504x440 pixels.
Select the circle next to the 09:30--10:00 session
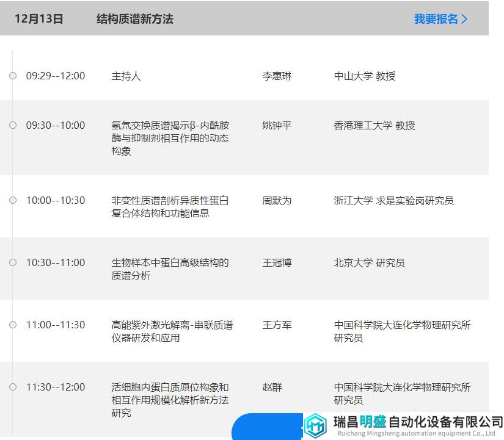point(12,124)
